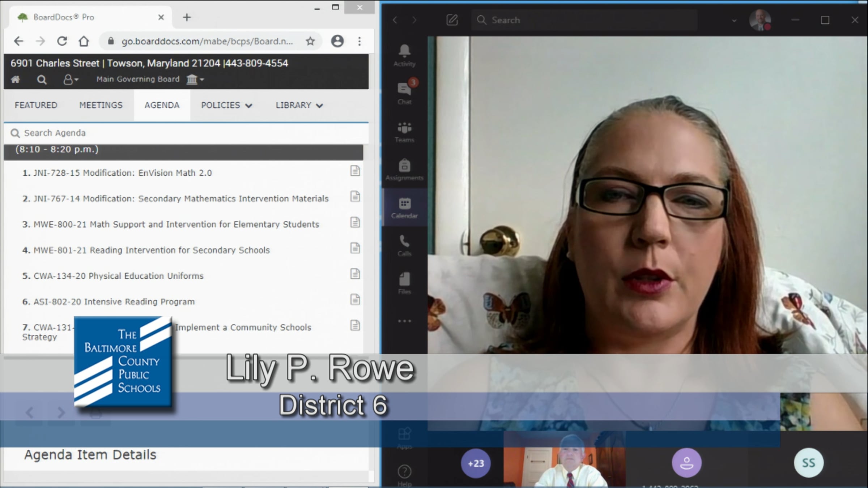Open document icon for MWE-801-21 item
This screenshot has height=488, width=868.
355,248
